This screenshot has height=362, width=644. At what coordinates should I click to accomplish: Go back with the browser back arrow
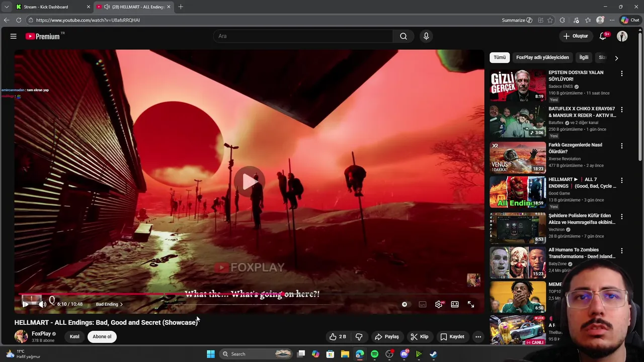pos(7,20)
